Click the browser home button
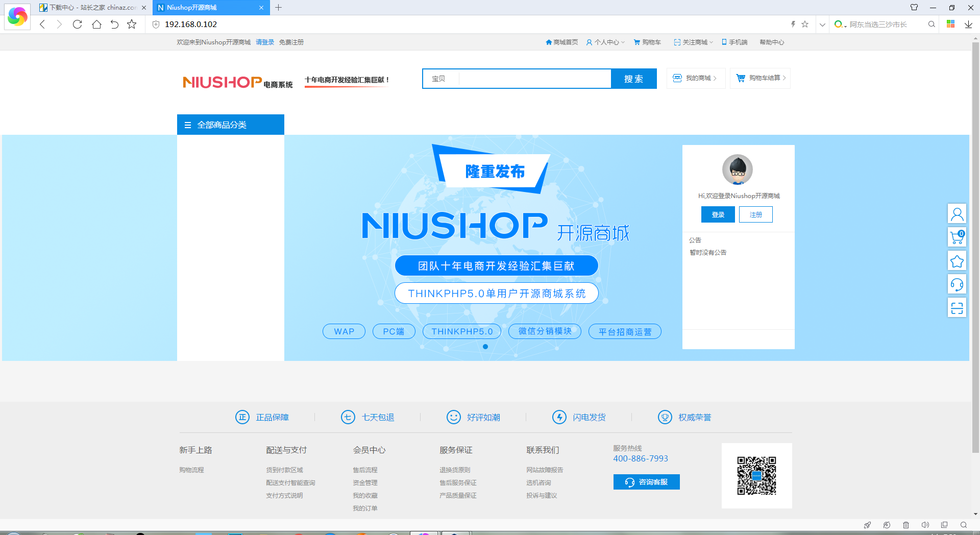The width and height of the screenshot is (980, 535). 96,24
